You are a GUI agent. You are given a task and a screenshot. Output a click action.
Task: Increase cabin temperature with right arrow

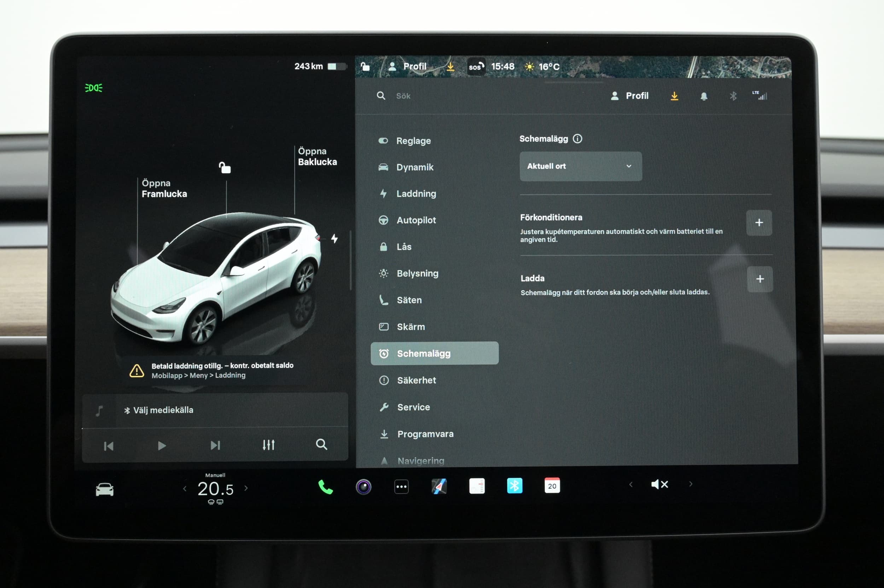click(246, 488)
